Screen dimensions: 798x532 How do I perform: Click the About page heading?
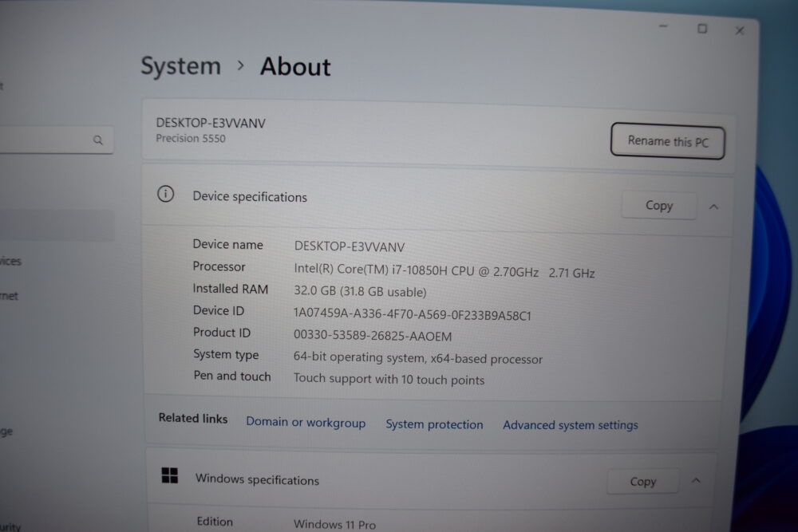click(295, 67)
